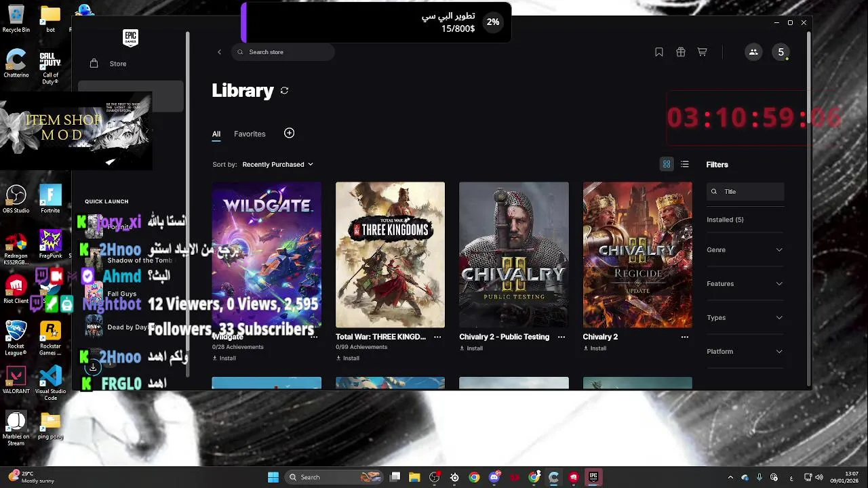Open Total War: Three Kingdoms cover
The width and height of the screenshot is (868, 488).
pyautogui.click(x=390, y=255)
